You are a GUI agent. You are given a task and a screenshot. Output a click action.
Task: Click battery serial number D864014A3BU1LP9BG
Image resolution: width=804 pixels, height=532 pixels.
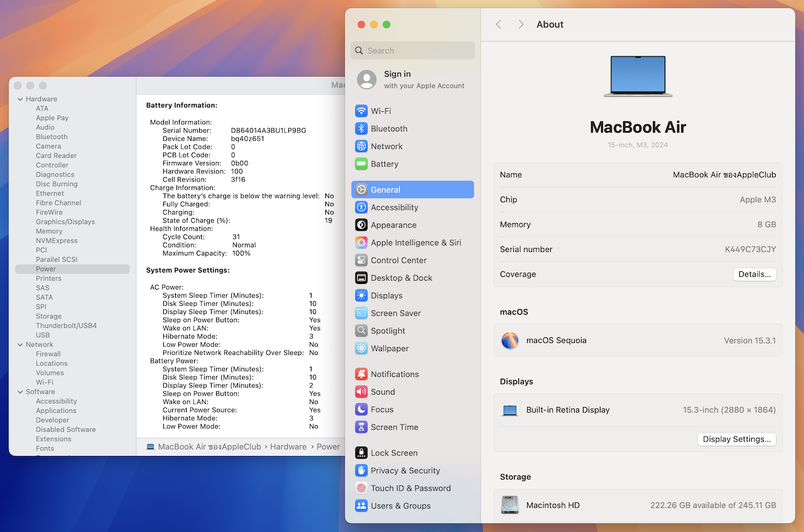coord(268,131)
